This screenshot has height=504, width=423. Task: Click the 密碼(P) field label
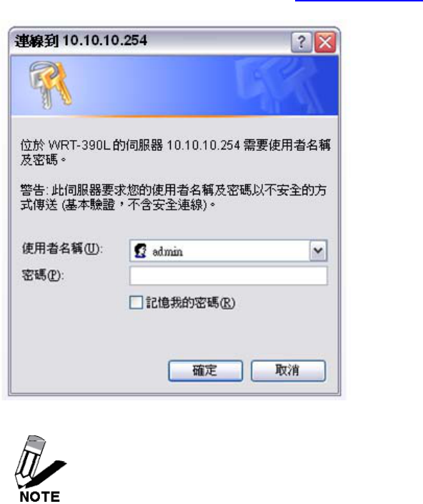click(43, 275)
